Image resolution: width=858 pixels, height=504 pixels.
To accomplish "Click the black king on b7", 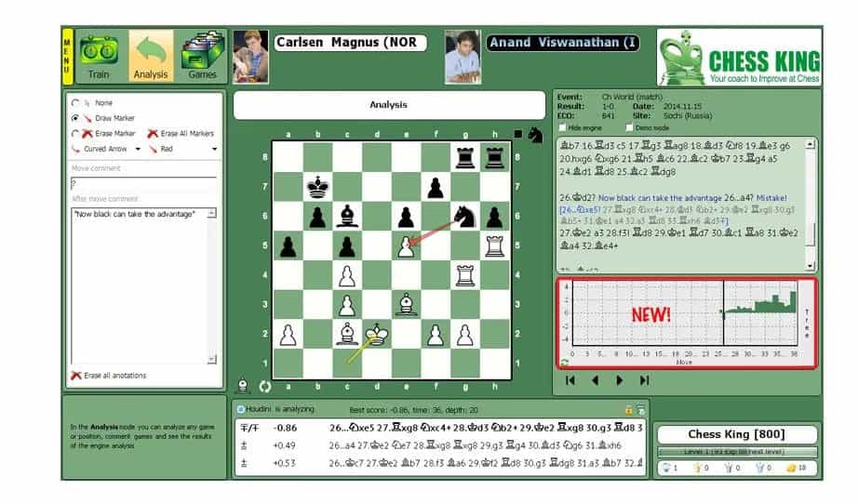I will 318,186.
